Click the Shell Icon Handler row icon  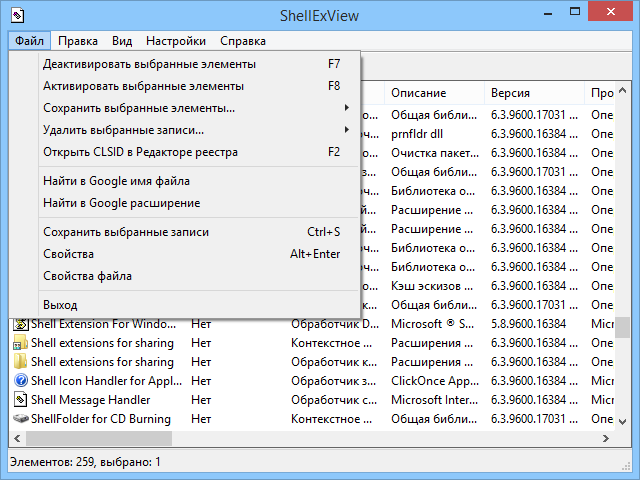(x=20, y=381)
